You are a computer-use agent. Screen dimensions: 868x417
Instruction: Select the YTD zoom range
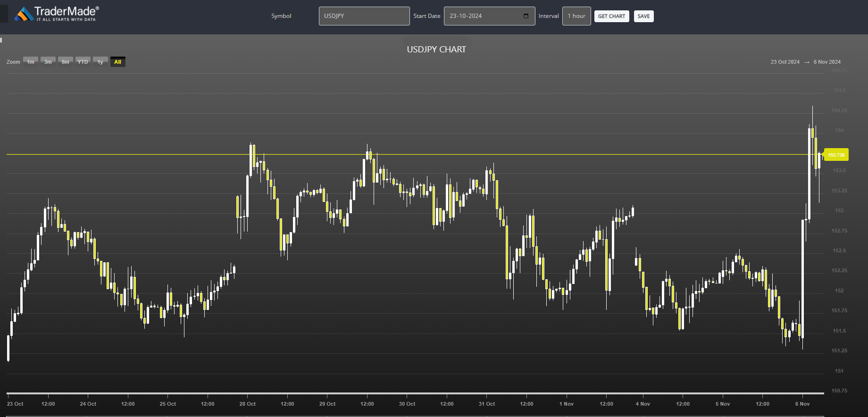tap(83, 62)
